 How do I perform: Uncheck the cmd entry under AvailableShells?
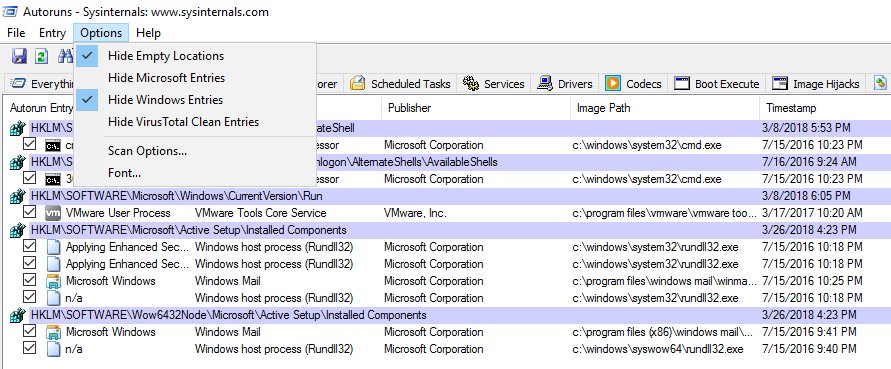[x=30, y=179]
